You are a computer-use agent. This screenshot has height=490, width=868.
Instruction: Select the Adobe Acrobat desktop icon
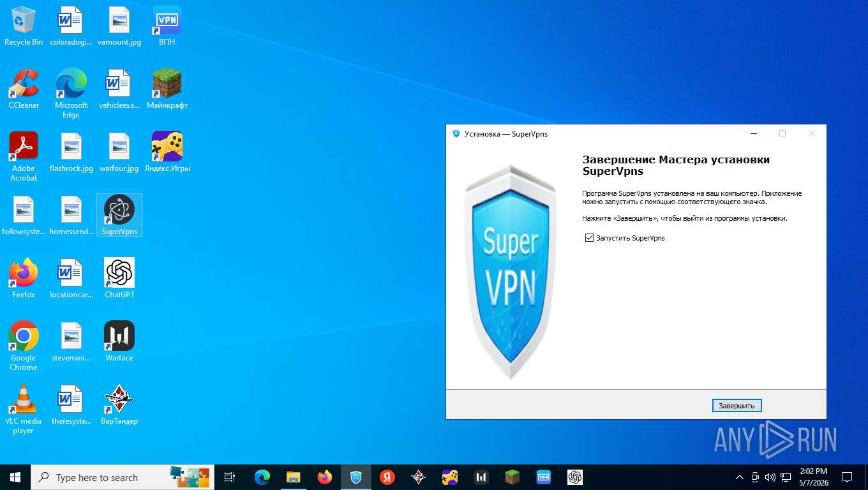[x=24, y=157]
